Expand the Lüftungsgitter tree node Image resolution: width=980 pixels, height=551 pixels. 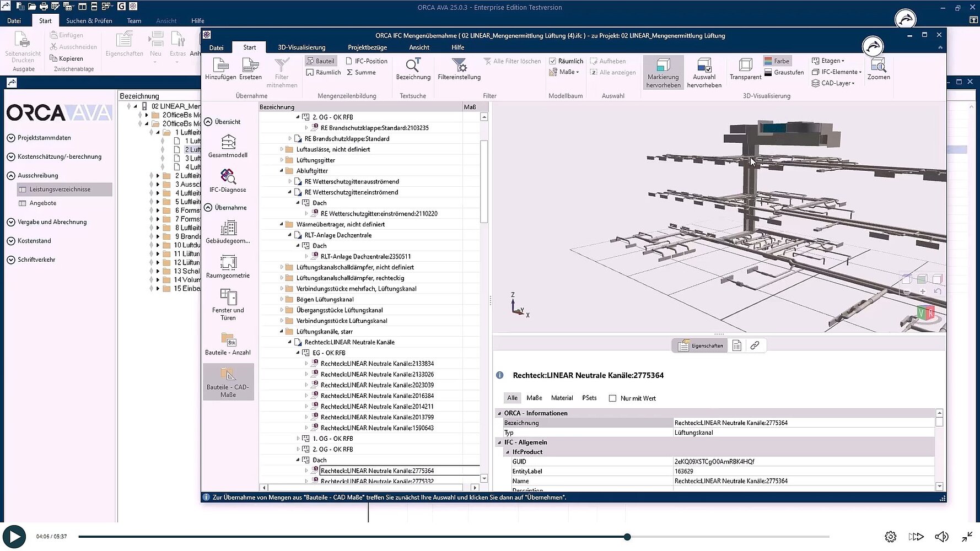pyautogui.click(x=282, y=160)
